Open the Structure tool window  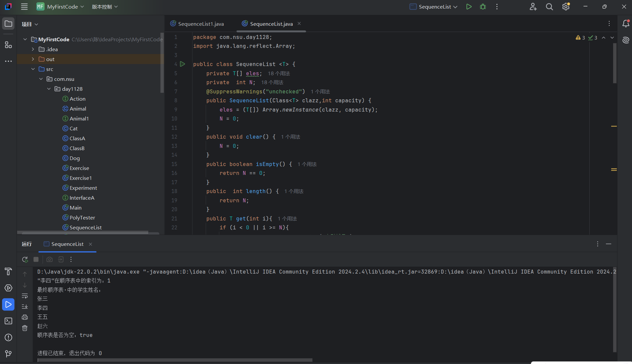coord(8,45)
